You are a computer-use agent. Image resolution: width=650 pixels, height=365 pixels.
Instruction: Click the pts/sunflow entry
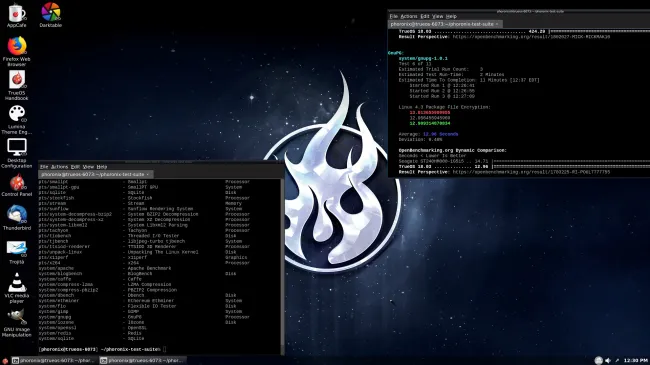(53, 209)
